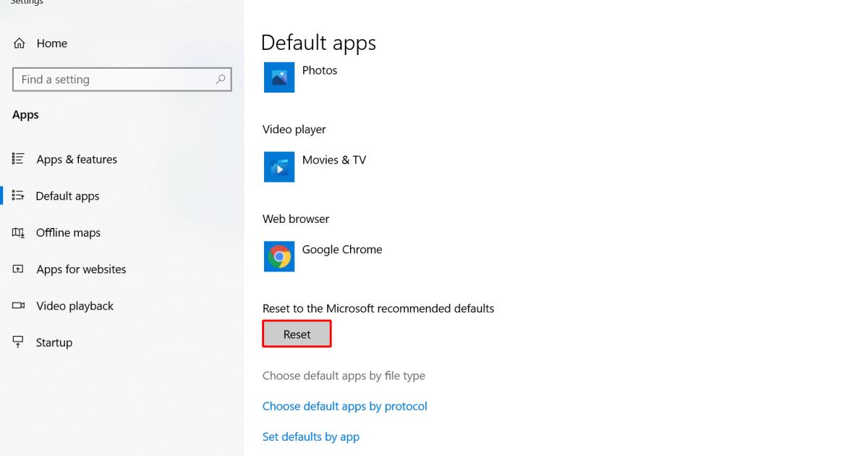
Task: Click the search magnifier icon
Action: click(221, 80)
